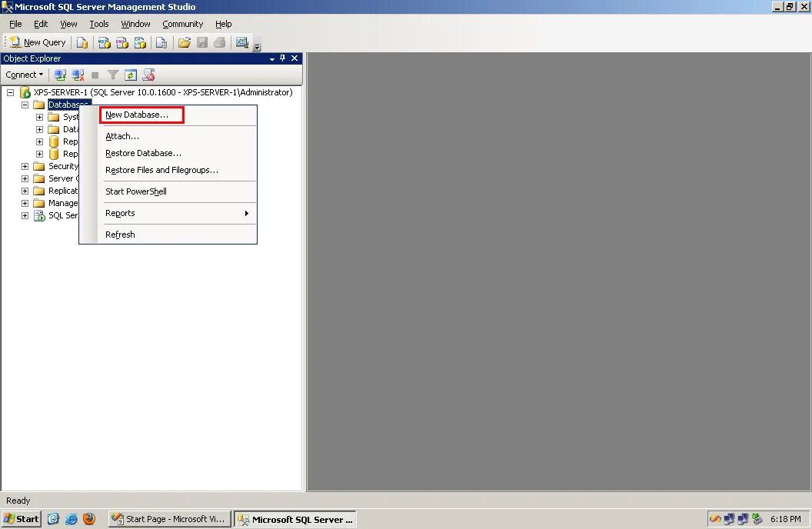Switch to Start Page - Microsoft Vi... task

[169, 519]
